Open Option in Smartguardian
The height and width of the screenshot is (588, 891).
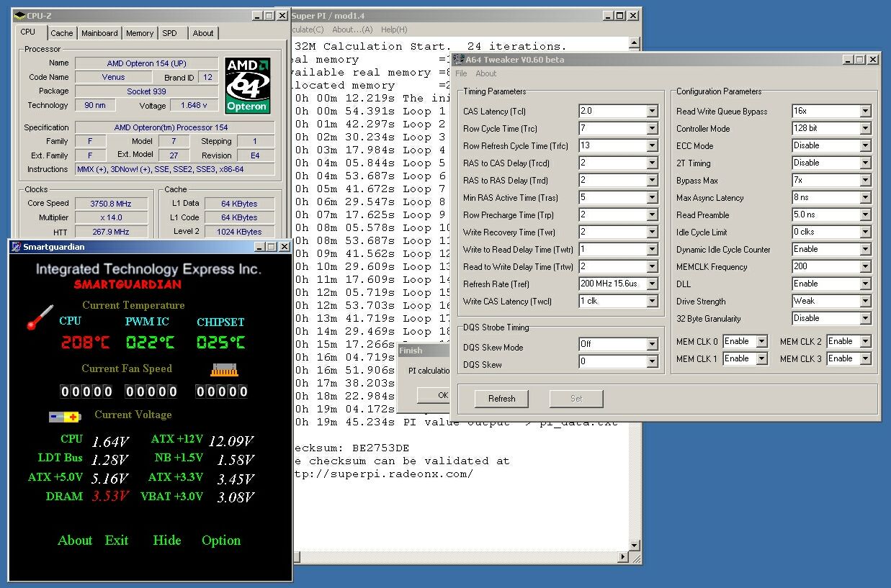(x=221, y=540)
